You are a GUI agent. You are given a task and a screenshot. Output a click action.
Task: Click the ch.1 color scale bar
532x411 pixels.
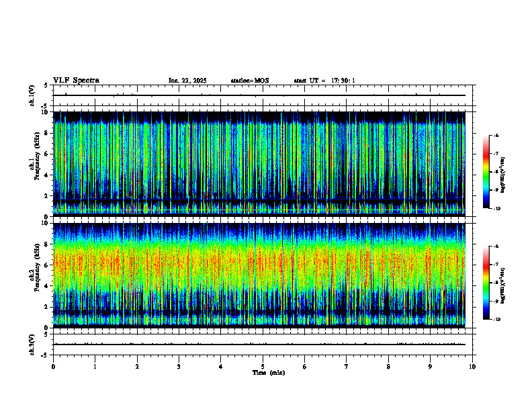point(486,172)
